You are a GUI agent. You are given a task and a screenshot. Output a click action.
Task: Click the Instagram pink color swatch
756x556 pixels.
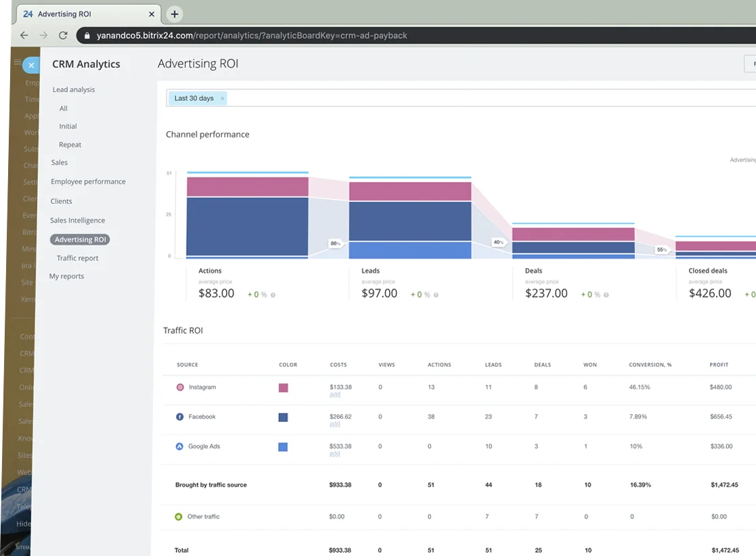pyautogui.click(x=284, y=388)
